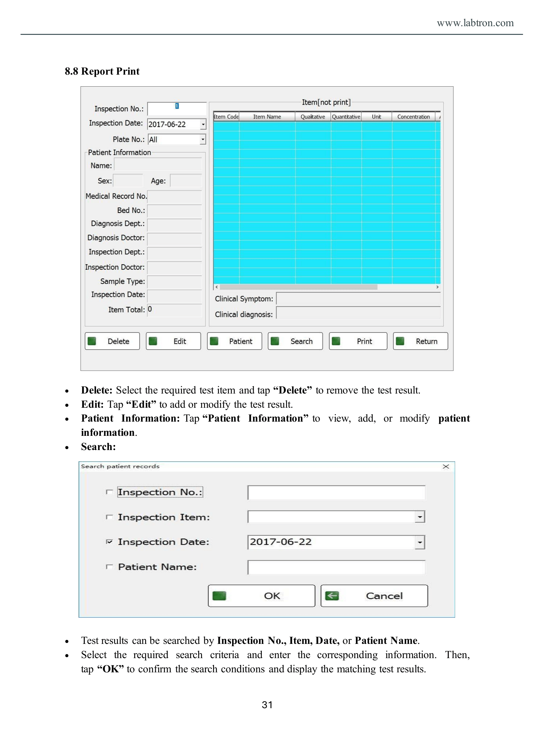The height and width of the screenshot is (756, 535).
Task: Click the table scrollbar right arrow
Action: (437, 287)
